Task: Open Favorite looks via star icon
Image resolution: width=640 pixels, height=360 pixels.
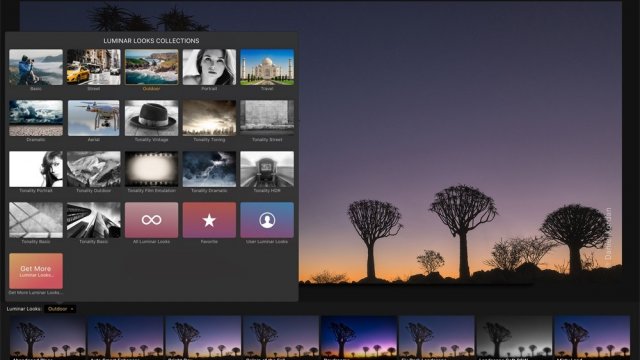Action: coord(209,220)
